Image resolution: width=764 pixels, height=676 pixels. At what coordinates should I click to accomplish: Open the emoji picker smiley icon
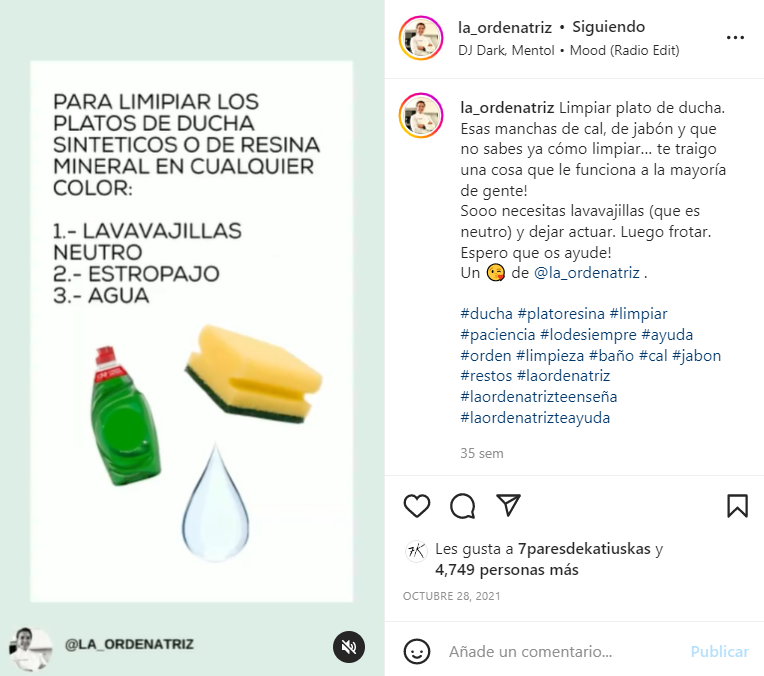click(417, 652)
